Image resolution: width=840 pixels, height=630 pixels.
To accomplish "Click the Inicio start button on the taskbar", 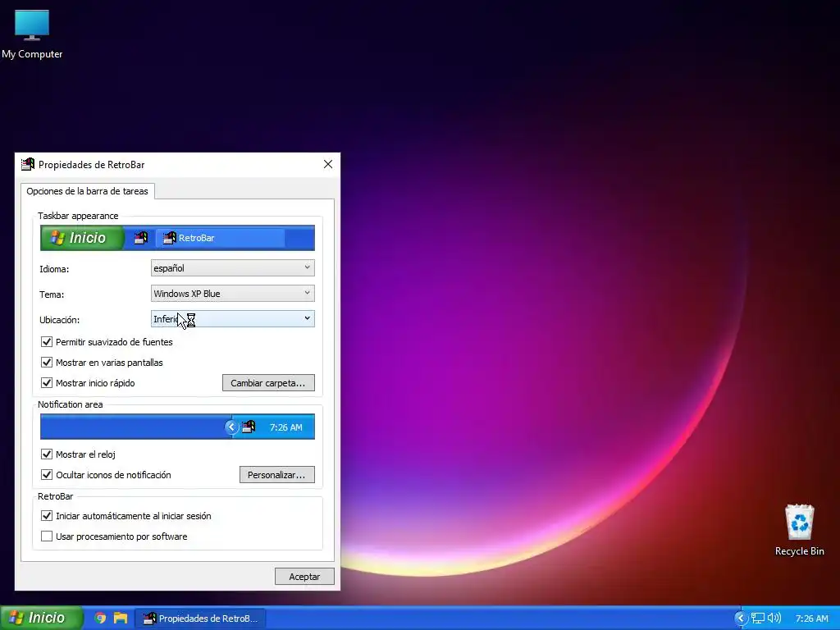I will click(41, 619).
